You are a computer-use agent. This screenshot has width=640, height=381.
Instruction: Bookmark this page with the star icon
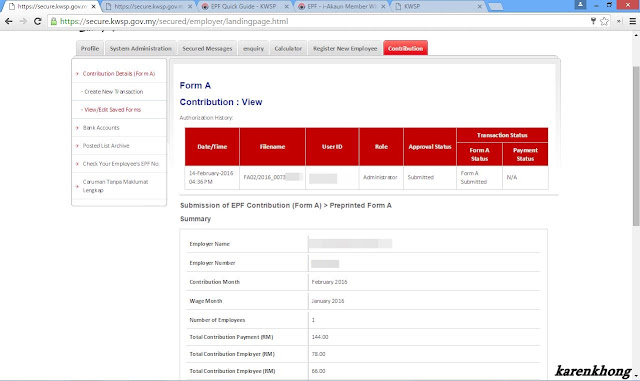tap(604, 21)
